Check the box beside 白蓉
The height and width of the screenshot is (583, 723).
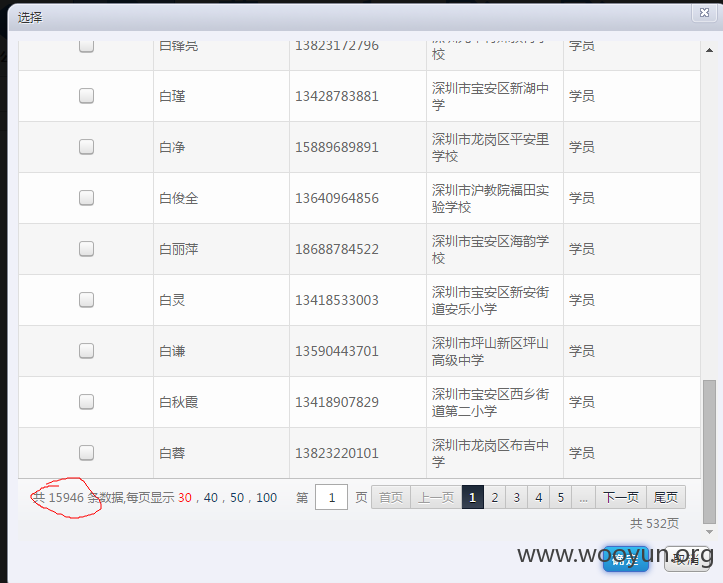[86, 453]
